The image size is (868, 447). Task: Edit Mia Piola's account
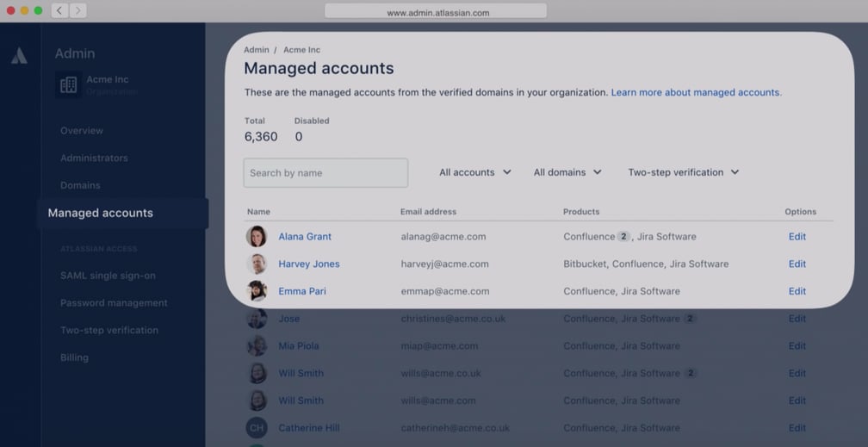pyautogui.click(x=797, y=345)
